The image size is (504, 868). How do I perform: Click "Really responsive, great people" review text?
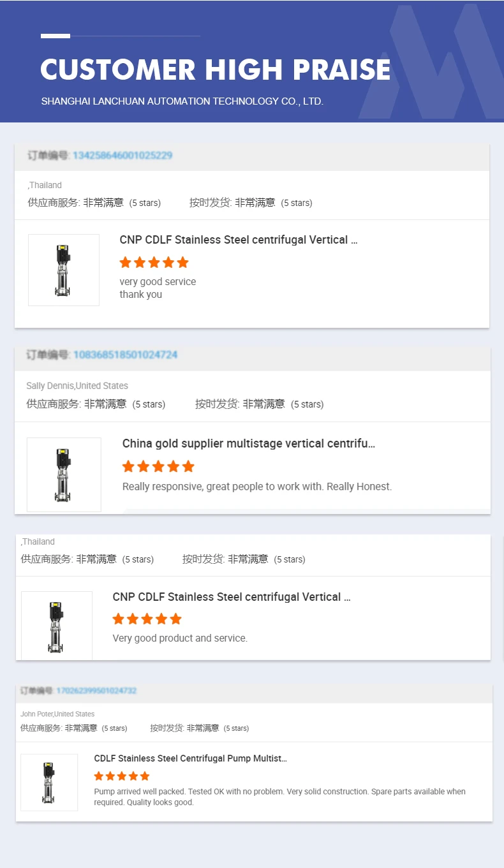coord(257,487)
